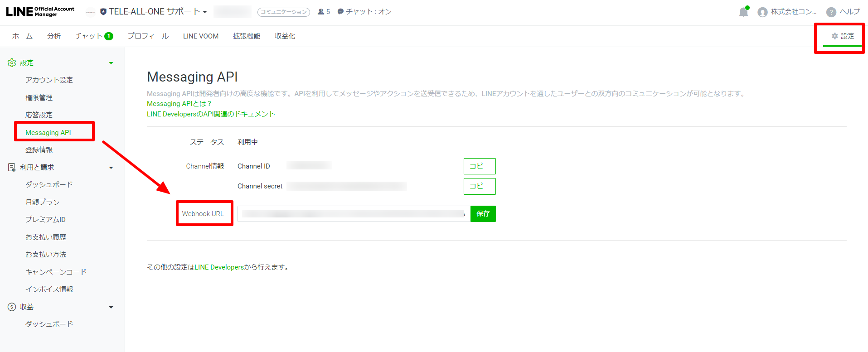The image size is (868, 352).
Task: Collapse the 利用と請求 sidebar section
Action: pyautogui.click(x=111, y=168)
